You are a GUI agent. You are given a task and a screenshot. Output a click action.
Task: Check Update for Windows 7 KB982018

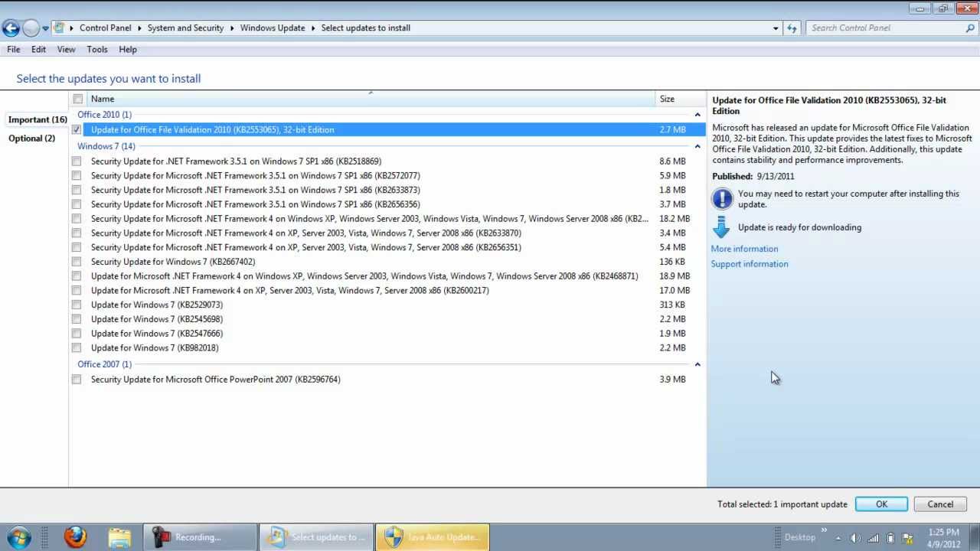point(77,348)
